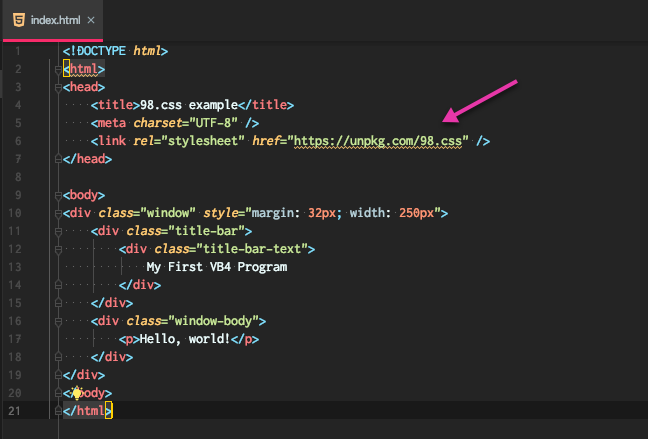The height and width of the screenshot is (439, 648).
Task: Click the closing html tag on line 21
Action: click(87, 411)
